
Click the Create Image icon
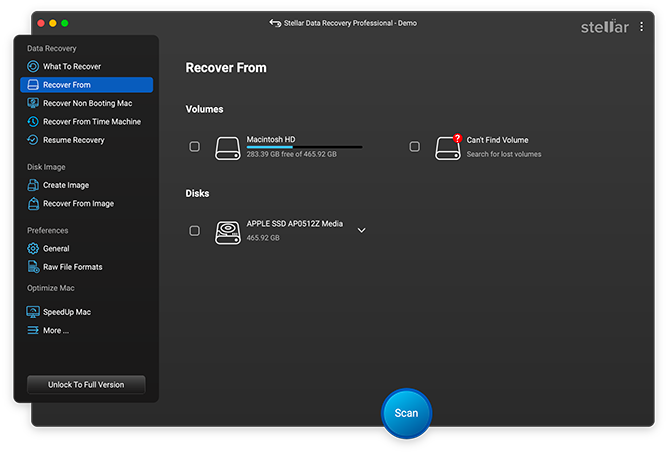33,185
